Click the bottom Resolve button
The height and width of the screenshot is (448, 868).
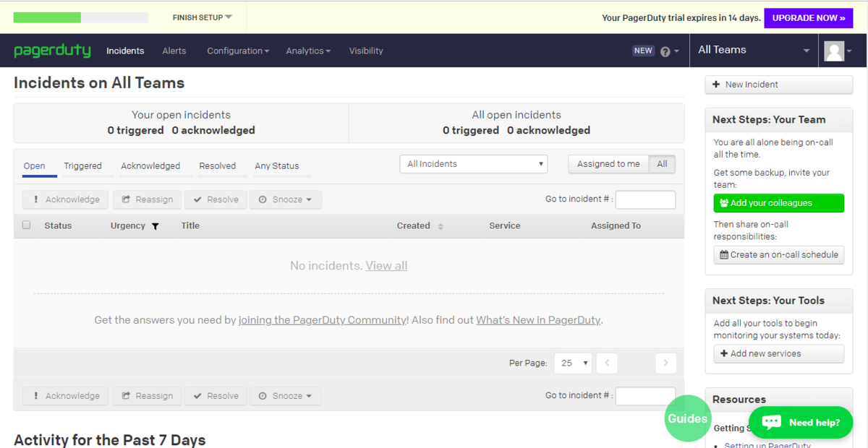tap(216, 396)
